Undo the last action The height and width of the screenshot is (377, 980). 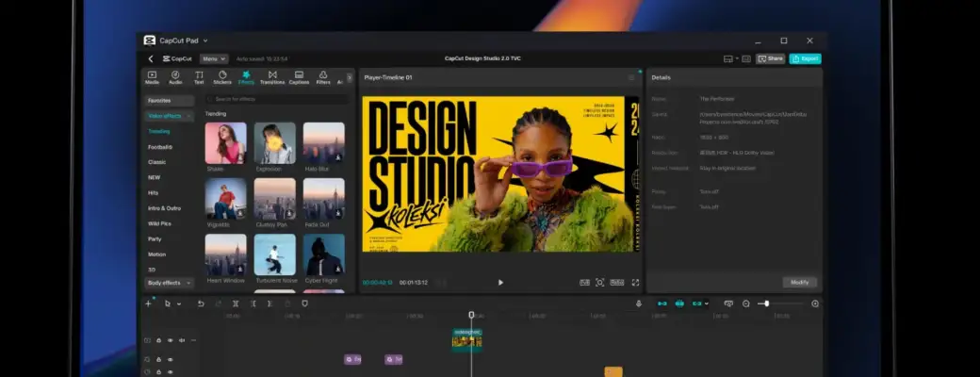point(201,303)
